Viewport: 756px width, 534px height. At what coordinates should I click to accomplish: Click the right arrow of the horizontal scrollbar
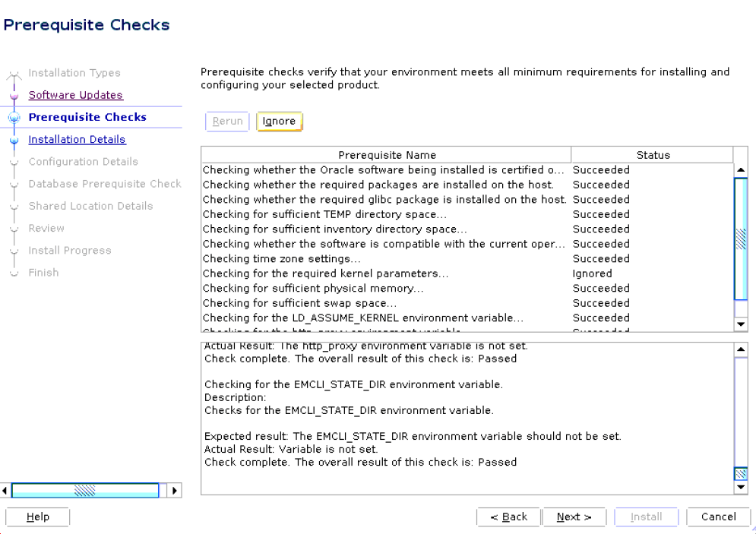coord(174,490)
